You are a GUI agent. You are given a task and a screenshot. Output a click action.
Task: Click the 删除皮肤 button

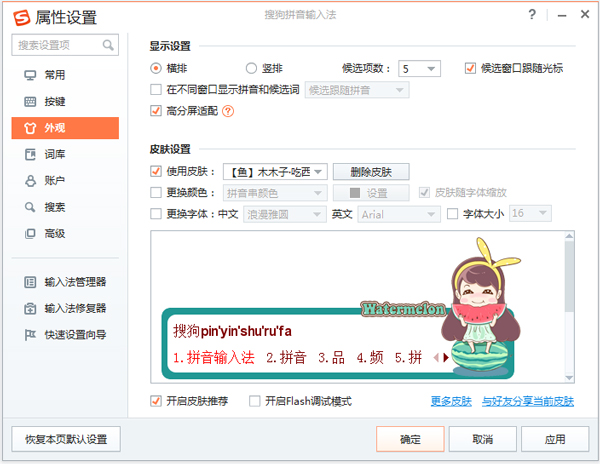click(371, 171)
